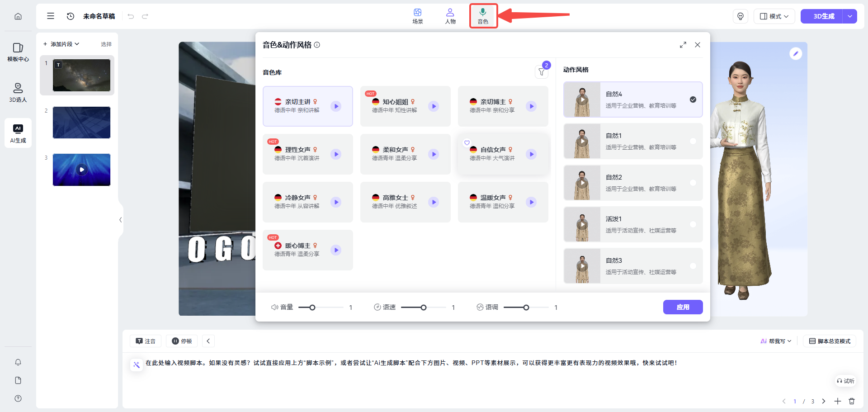Choose the 自然2 action style option

coord(633,183)
